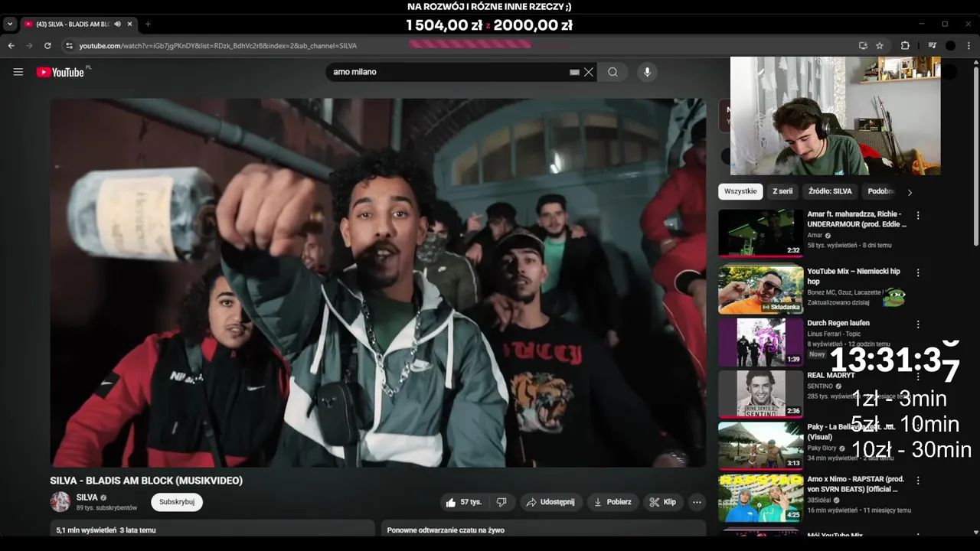
Task: Open Paky La Bellavita video thumbnail
Action: pos(761,446)
